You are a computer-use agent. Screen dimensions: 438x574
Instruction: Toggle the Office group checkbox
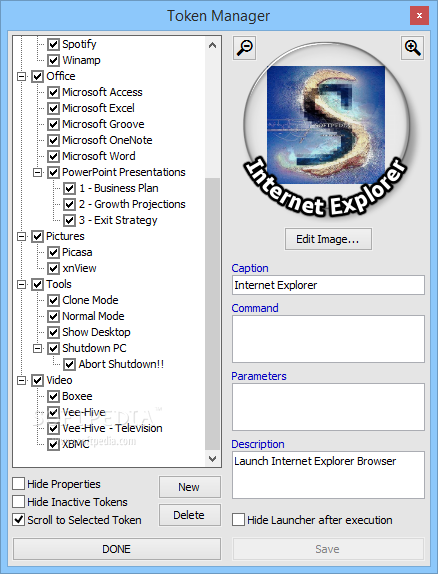pos(37,76)
